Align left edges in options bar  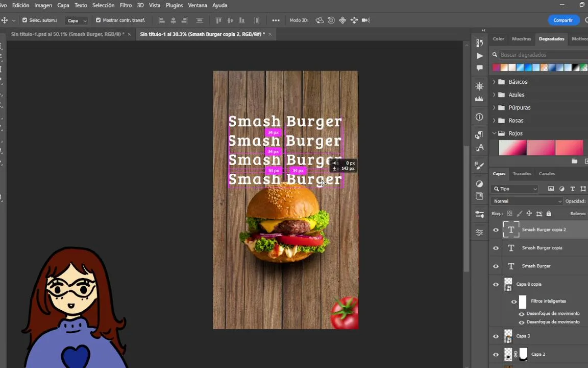point(162,20)
